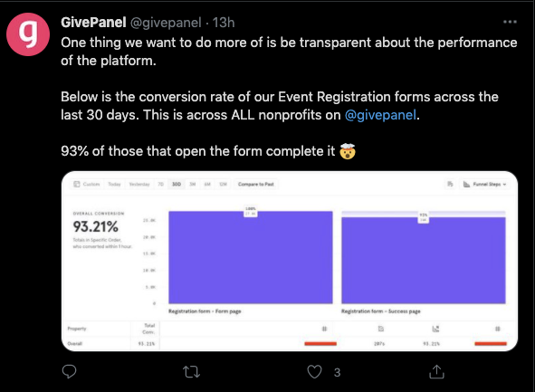Select the Today date range tab
The height and width of the screenshot is (392, 535).
114,184
